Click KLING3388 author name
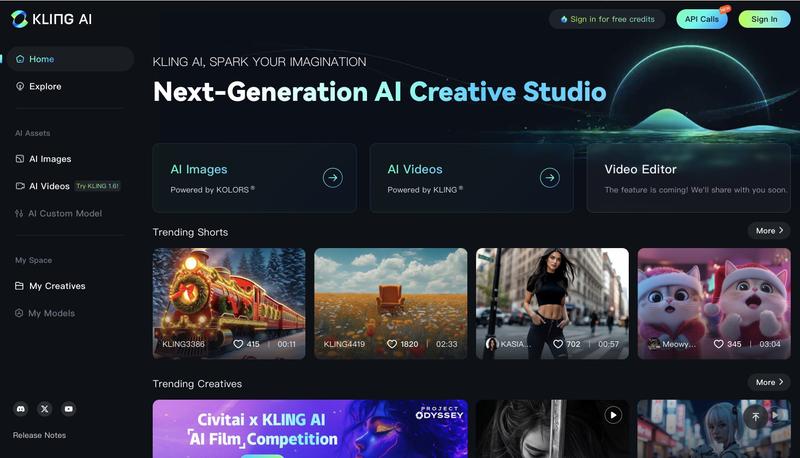 (183, 344)
